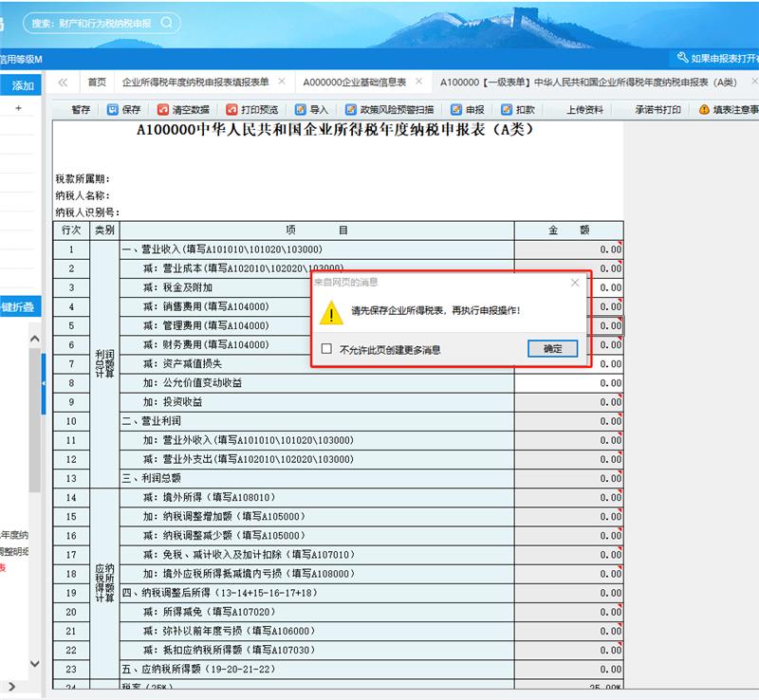Switch to A000000企业基础信息表 tab
This screenshot has height=700, width=759.
(x=354, y=83)
